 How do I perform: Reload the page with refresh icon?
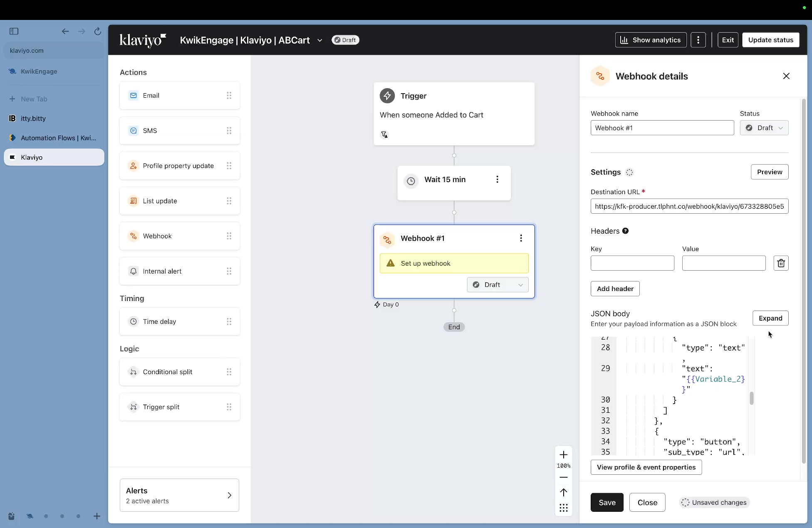click(x=98, y=31)
